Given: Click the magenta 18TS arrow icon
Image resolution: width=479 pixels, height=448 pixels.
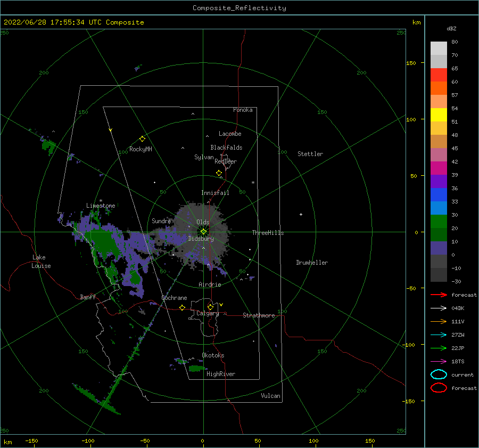Looking at the screenshot, I should [x=439, y=362].
